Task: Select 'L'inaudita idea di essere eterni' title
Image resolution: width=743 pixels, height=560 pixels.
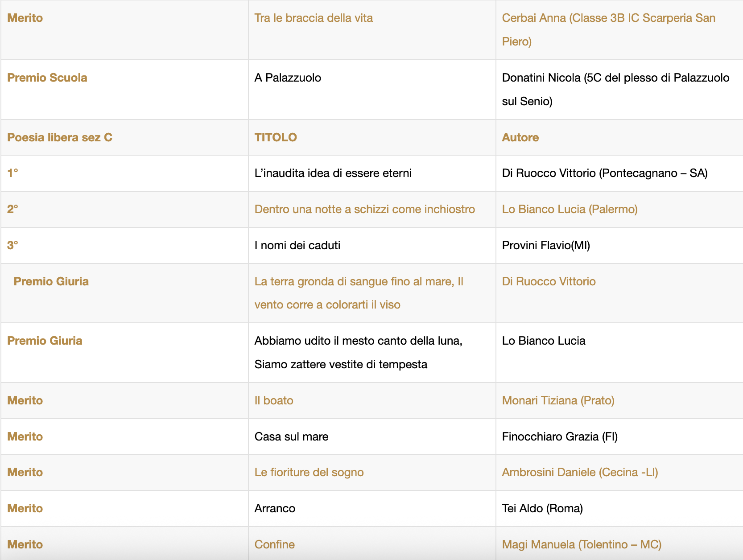Action: tap(333, 173)
